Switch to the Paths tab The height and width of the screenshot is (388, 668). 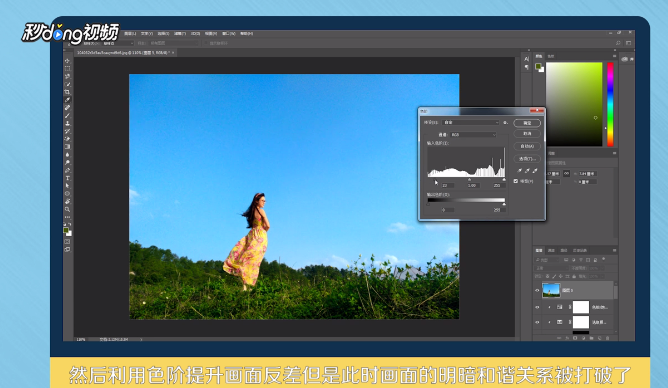(x=564, y=250)
